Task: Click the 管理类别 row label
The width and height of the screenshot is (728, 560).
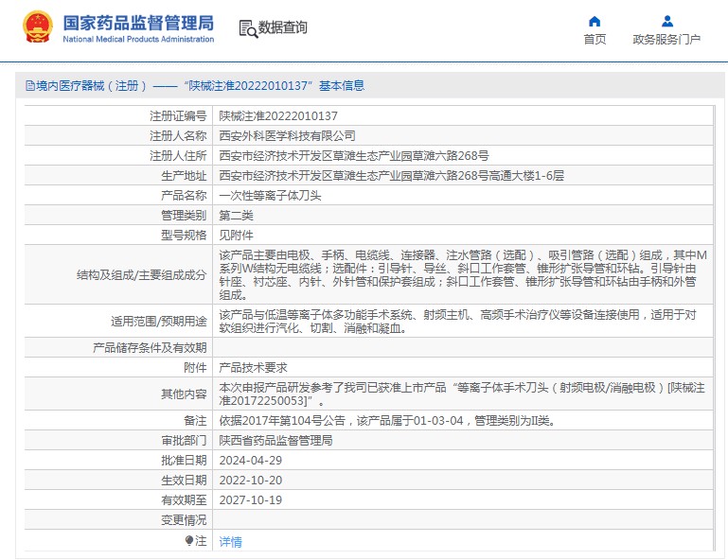Action: tap(184, 216)
